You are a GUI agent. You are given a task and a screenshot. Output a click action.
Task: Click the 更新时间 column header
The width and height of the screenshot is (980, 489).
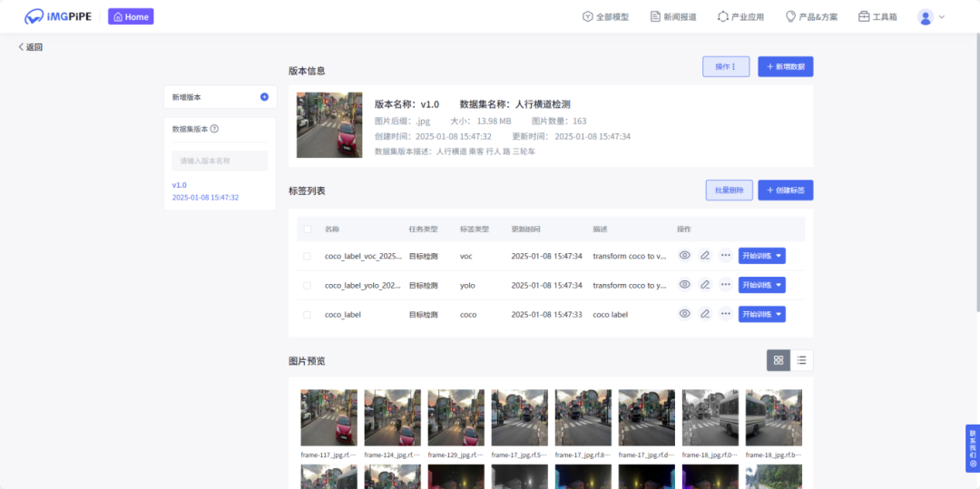click(525, 230)
